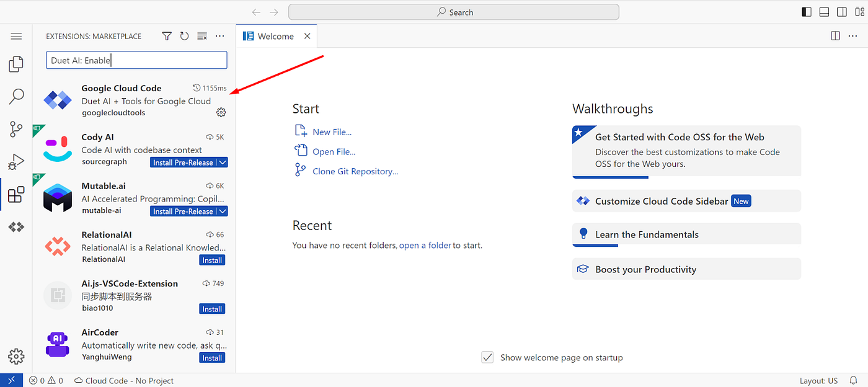Open editor more actions ellipsis

[x=854, y=36]
